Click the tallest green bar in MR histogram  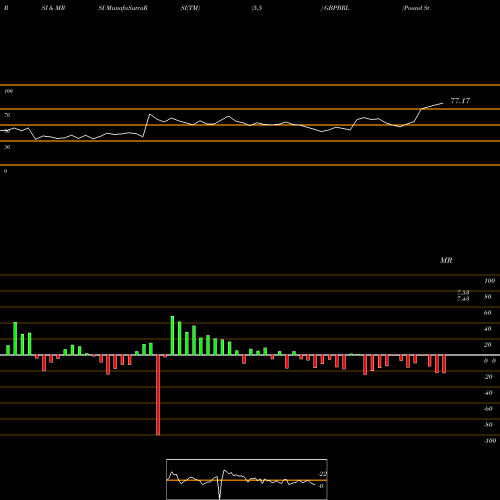172,335
